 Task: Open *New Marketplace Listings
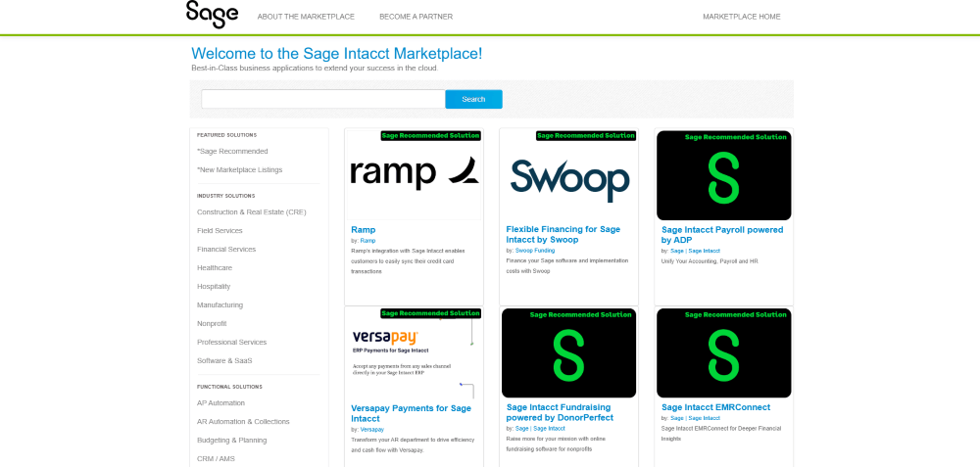239,169
